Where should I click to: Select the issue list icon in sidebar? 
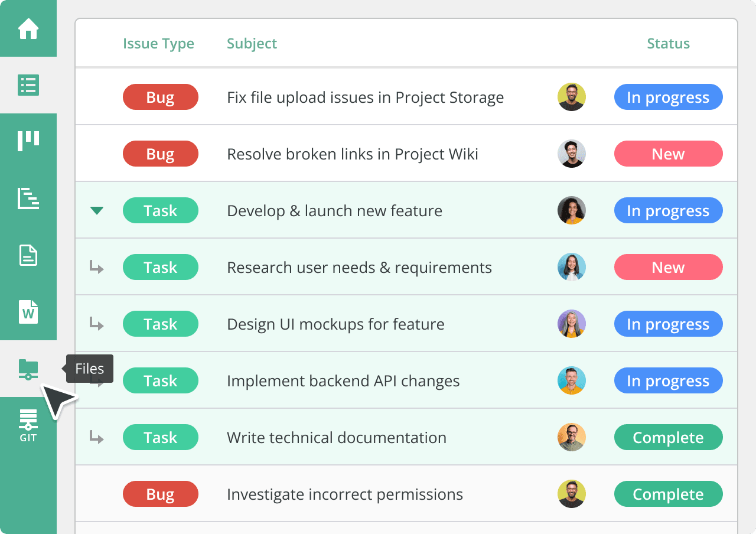pyautogui.click(x=28, y=85)
